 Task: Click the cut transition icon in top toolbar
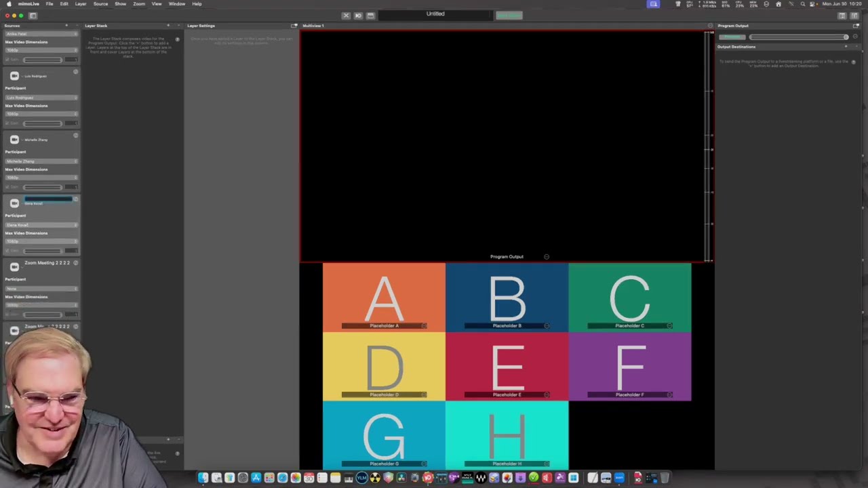point(346,15)
